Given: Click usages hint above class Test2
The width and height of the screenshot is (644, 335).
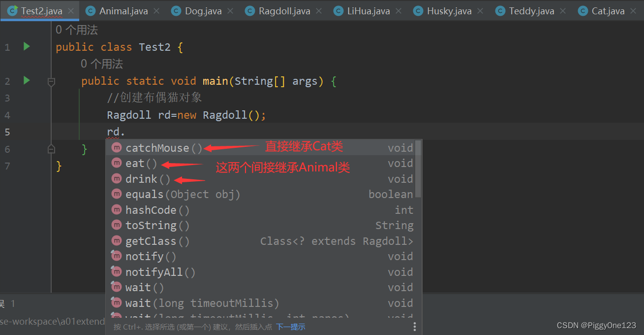Looking at the screenshot, I should 76,30.
